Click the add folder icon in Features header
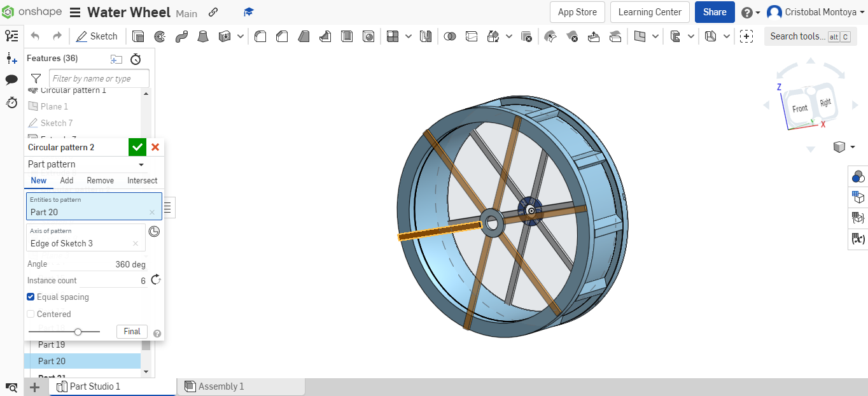Screen dimensions: 868x396 tap(116, 59)
